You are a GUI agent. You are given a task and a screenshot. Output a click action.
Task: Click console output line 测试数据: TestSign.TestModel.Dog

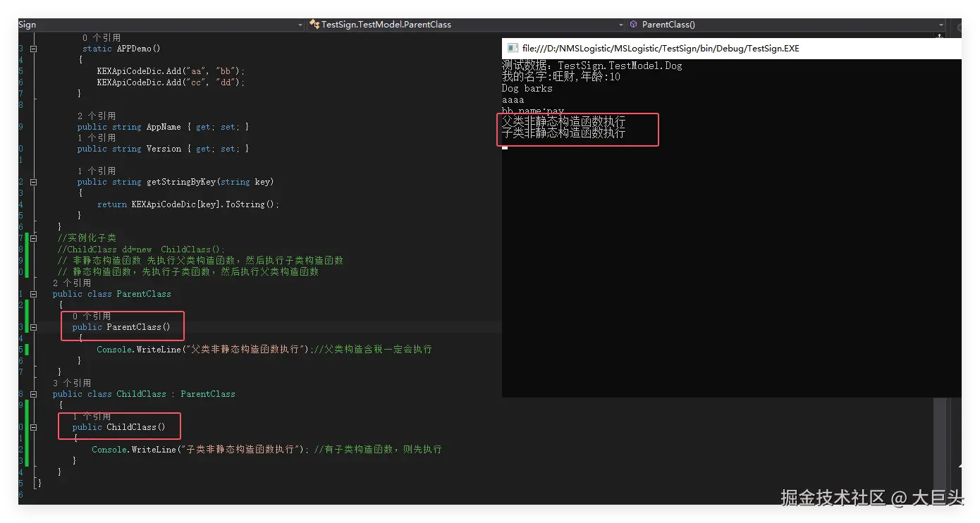(592, 66)
